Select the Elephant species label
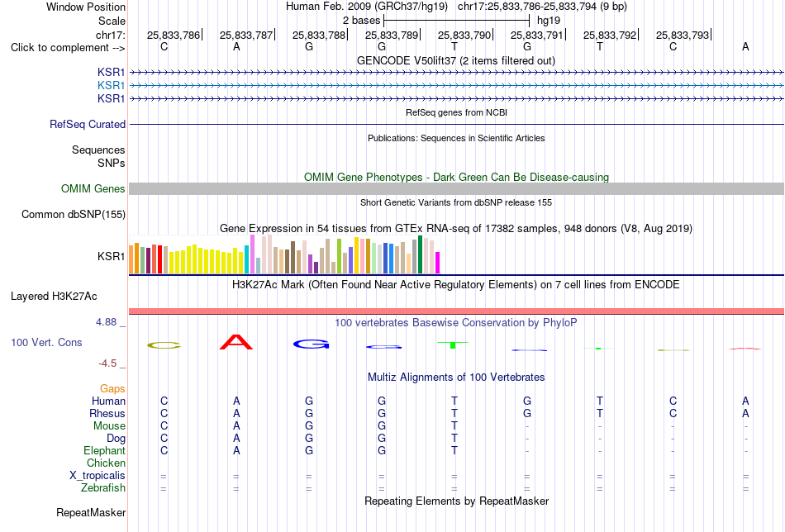Screen dimensions: 785x532 [x=104, y=450]
